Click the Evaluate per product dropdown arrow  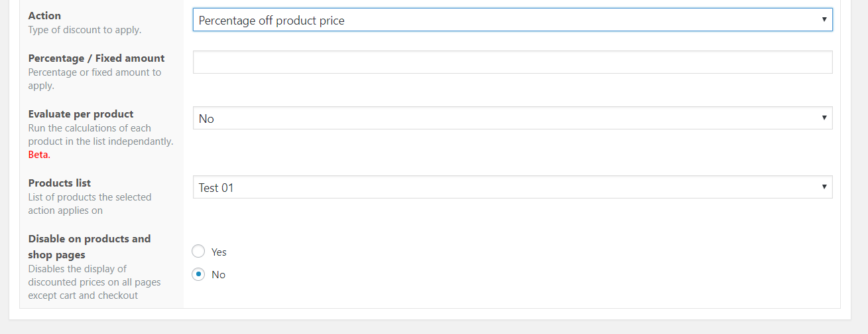pos(824,118)
